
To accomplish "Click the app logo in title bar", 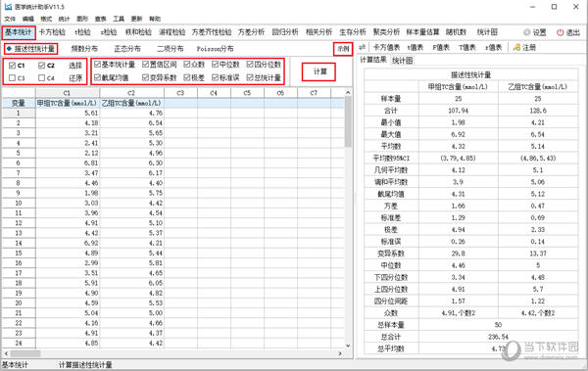I will [8, 7].
